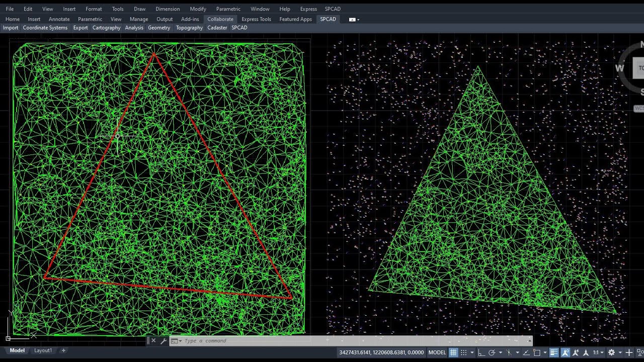
Task: Click the coordinates readout in status bar
Action: [382, 352]
